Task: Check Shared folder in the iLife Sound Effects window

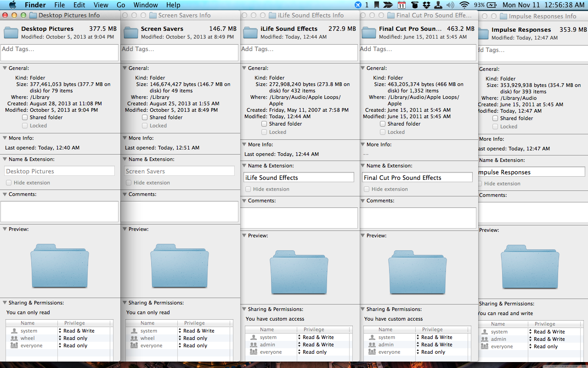Action: [264, 124]
